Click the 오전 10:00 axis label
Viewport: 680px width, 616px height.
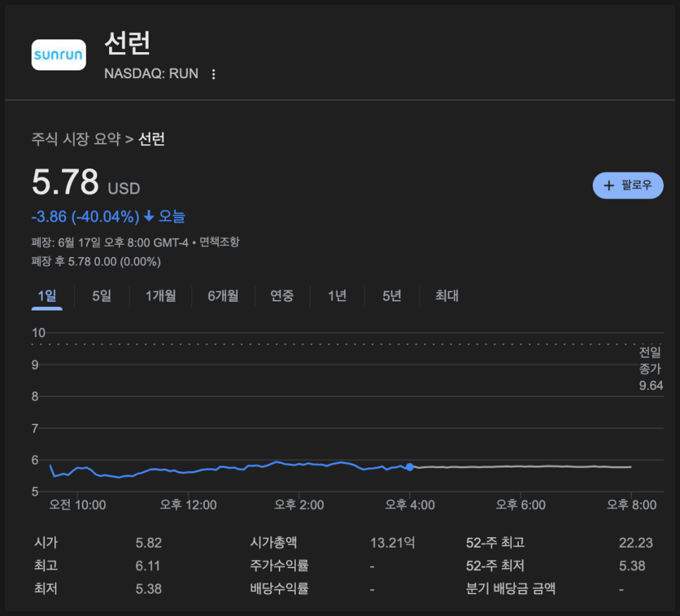77,505
